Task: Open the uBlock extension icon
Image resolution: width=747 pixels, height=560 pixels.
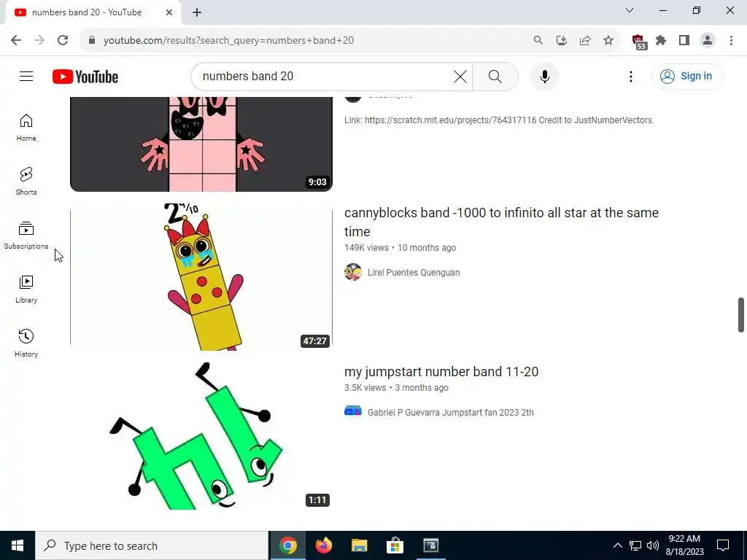Action: [x=638, y=42]
